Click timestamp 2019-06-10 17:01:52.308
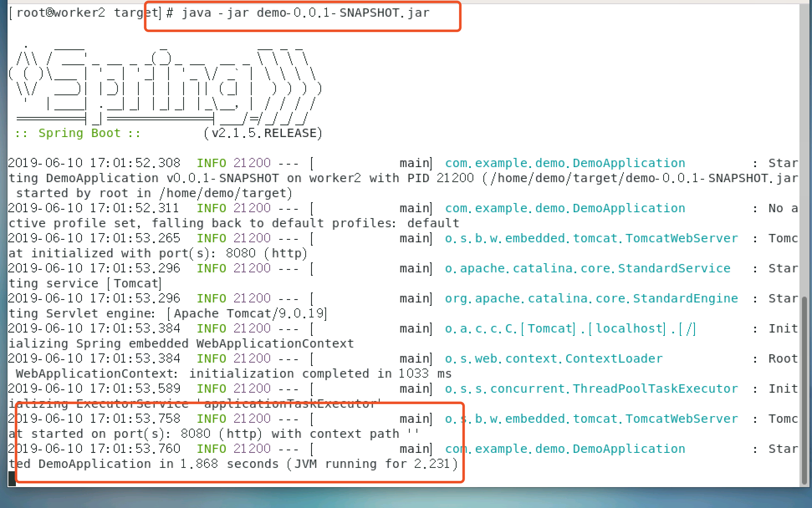The height and width of the screenshot is (508, 812). (x=94, y=163)
